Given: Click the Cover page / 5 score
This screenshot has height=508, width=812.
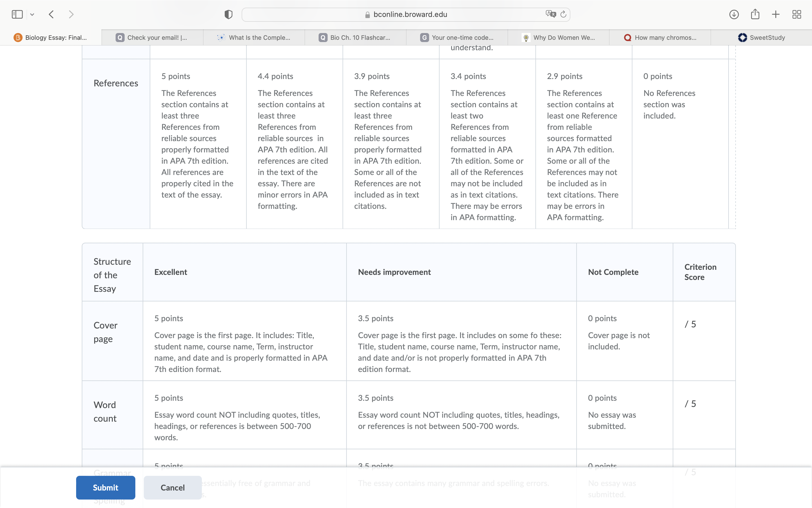Looking at the screenshot, I should pos(690,324).
